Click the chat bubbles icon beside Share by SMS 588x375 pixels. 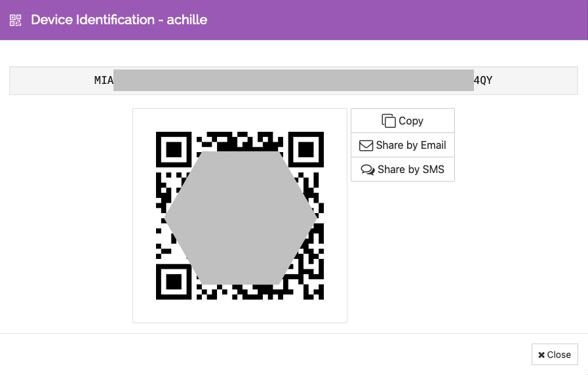pyautogui.click(x=368, y=169)
